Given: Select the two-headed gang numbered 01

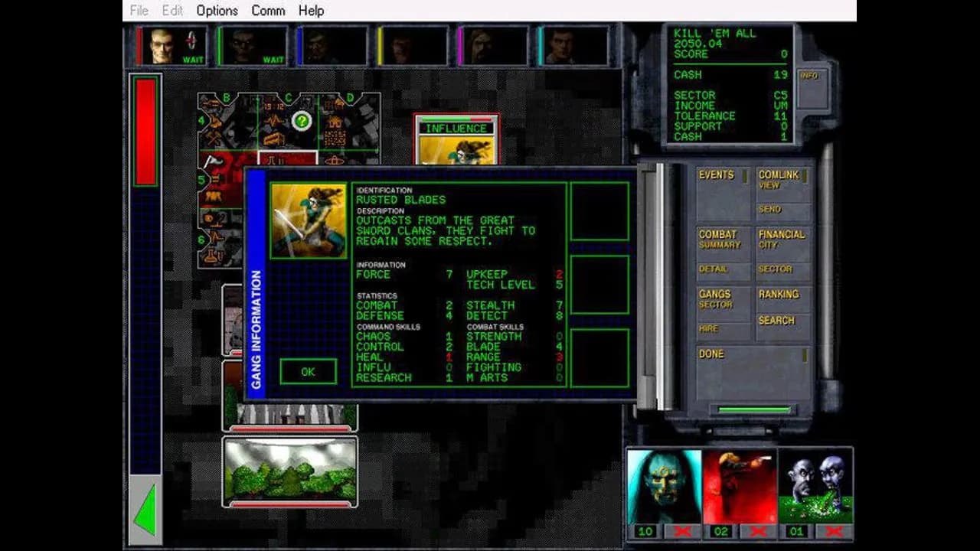Looking at the screenshot, I should tap(815, 486).
